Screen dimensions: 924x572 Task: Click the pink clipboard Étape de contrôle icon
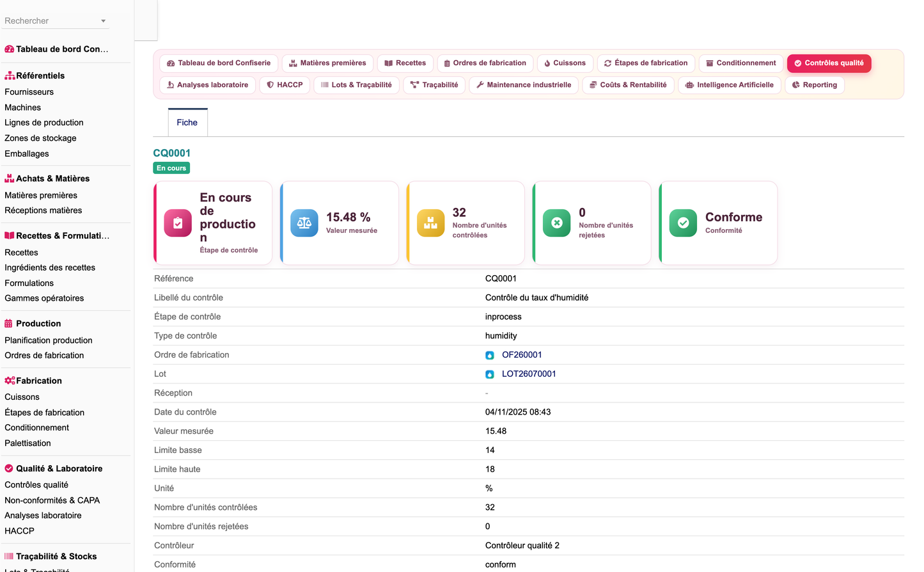click(178, 223)
